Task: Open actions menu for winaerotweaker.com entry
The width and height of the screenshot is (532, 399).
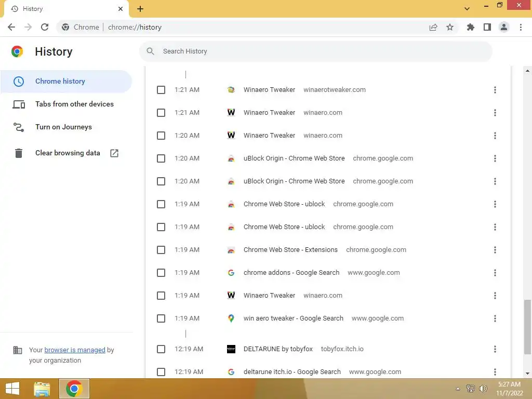Action: click(495, 90)
